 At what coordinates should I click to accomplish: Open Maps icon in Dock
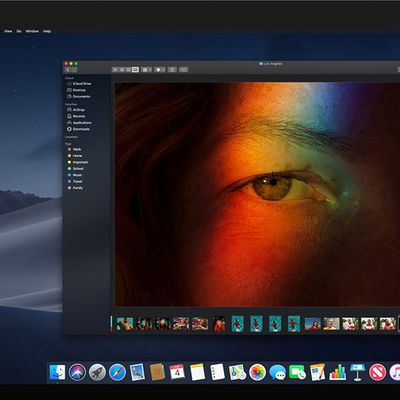[x=237, y=372]
